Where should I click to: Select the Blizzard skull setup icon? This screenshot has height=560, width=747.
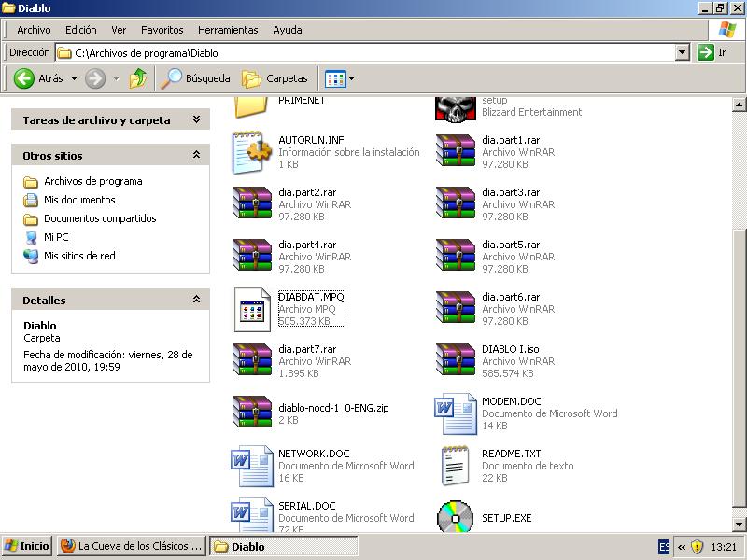pos(456,109)
